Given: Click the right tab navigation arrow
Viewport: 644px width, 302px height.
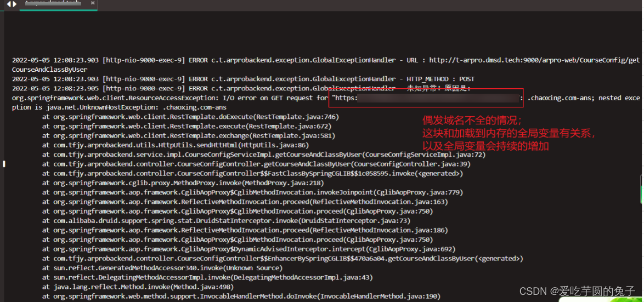Looking at the screenshot, I should coord(14,4).
